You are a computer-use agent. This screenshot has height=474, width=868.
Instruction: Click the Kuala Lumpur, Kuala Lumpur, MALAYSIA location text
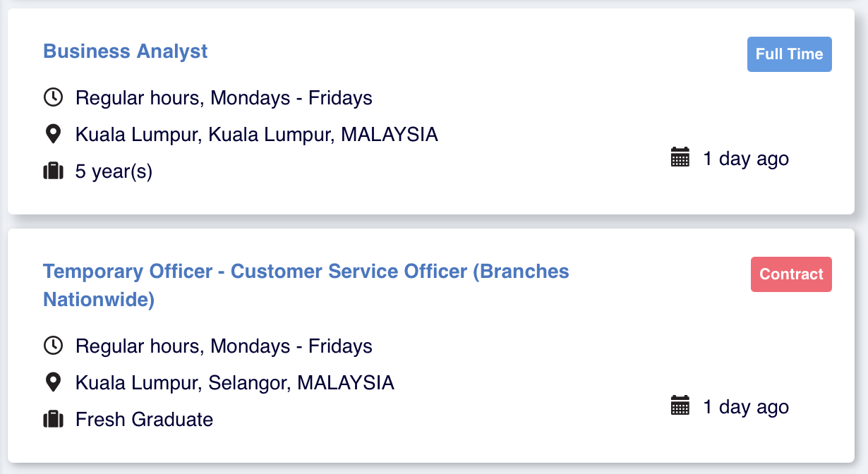tap(257, 134)
